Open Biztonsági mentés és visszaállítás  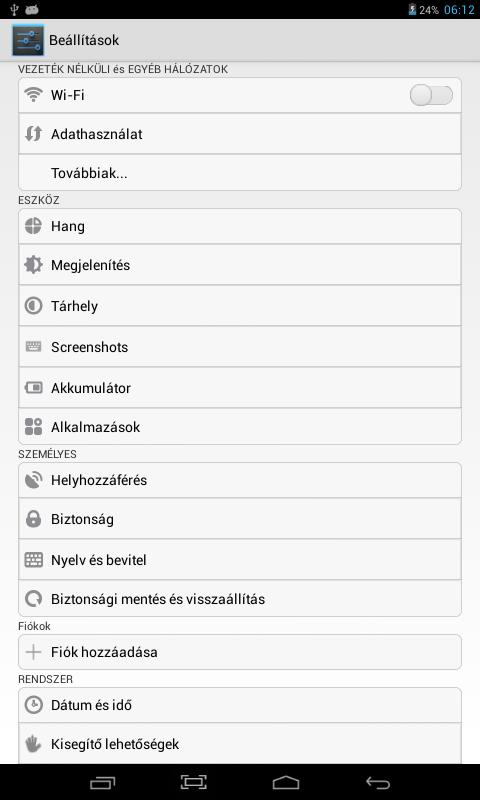point(240,598)
